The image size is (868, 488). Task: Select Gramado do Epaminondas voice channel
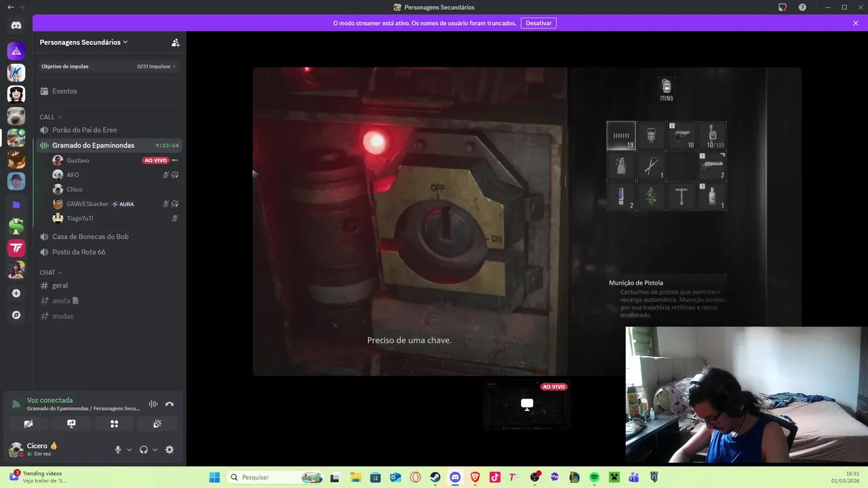click(x=109, y=145)
